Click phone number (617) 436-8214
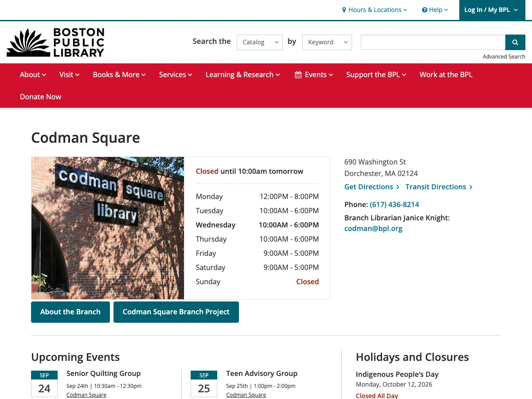Viewport: 532px width, 399px height. [395, 204]
